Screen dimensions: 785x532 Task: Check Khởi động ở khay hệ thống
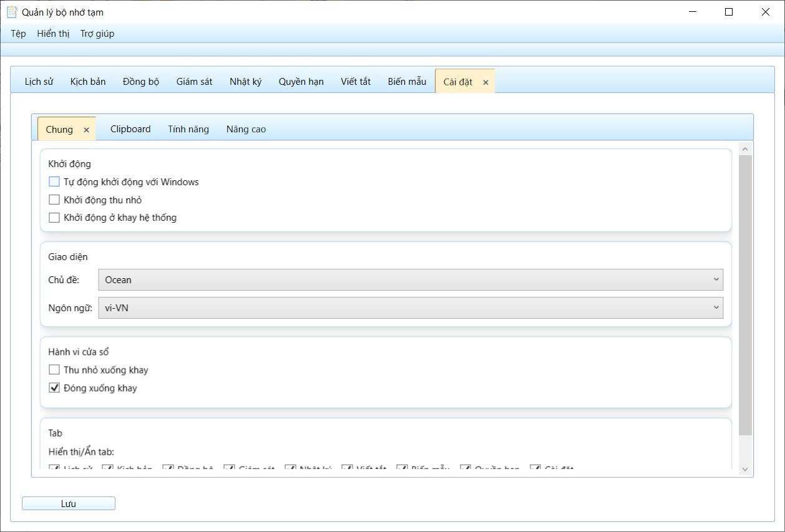pyautogui.click(x=54, y=218)
